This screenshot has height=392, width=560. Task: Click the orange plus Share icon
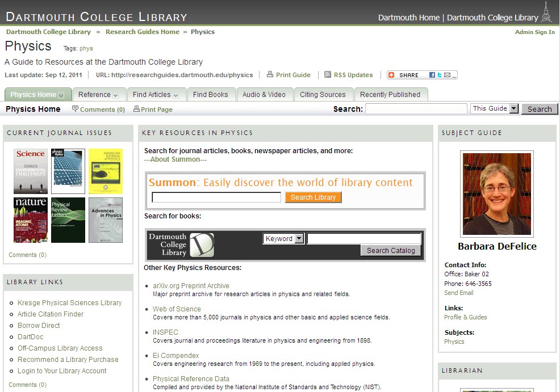(x=391, y=75)
